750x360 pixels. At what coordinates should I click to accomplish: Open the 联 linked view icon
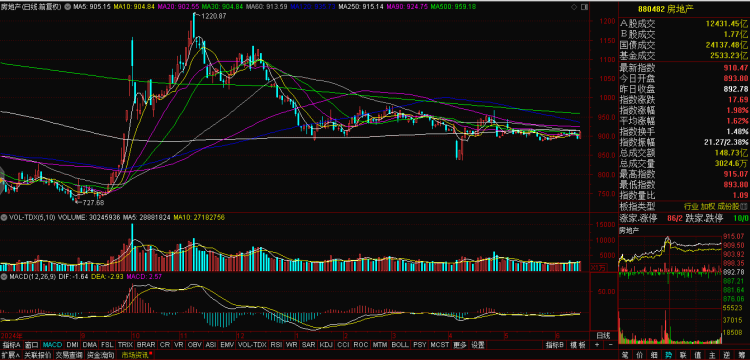(683, 355)
